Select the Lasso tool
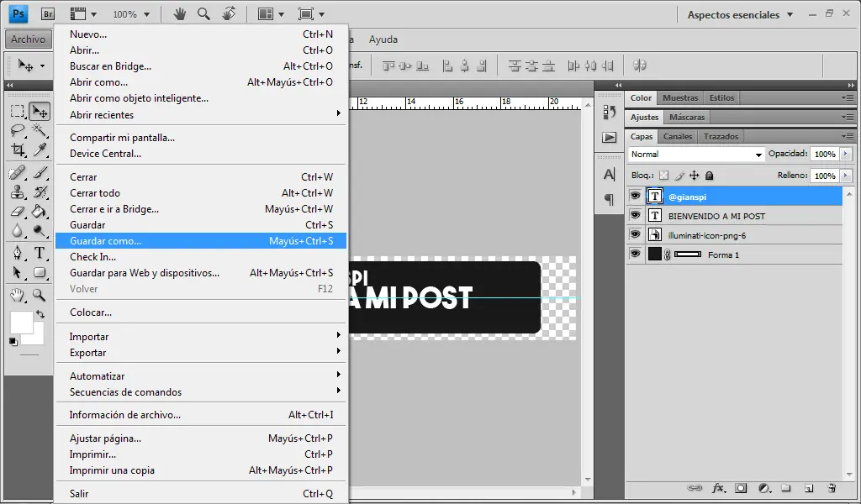Viewport: 861px width, 504px height. pyautogui.click(x=18, y=130)
